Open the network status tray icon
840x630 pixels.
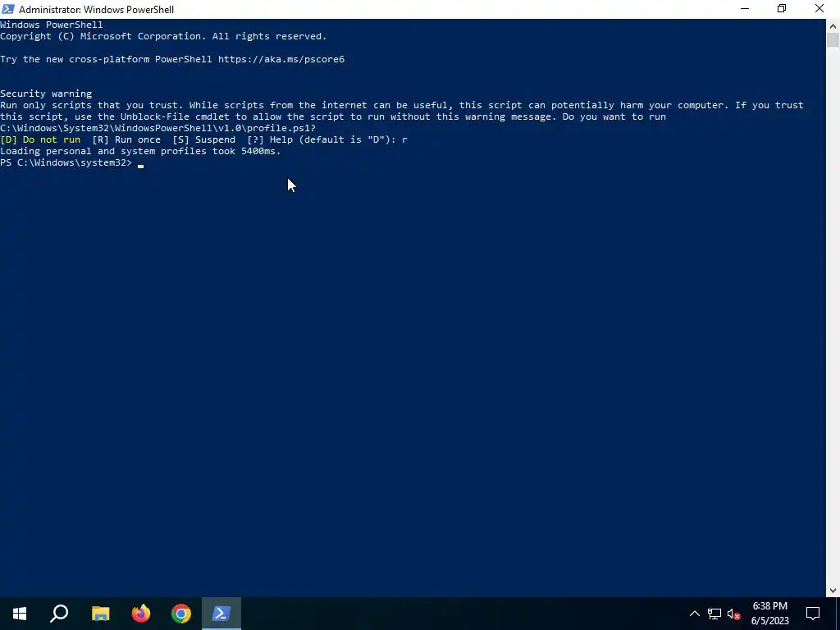tap(714, 614)
